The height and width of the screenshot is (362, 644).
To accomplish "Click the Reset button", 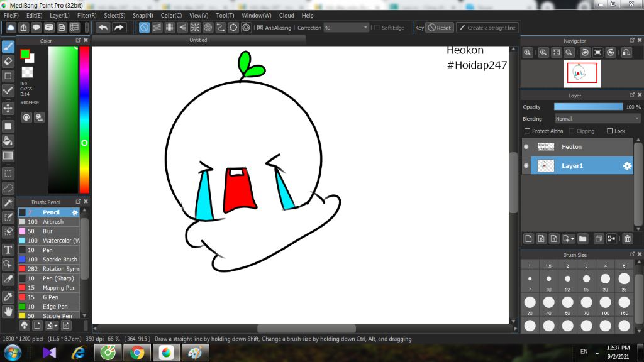I will [439, 28].
